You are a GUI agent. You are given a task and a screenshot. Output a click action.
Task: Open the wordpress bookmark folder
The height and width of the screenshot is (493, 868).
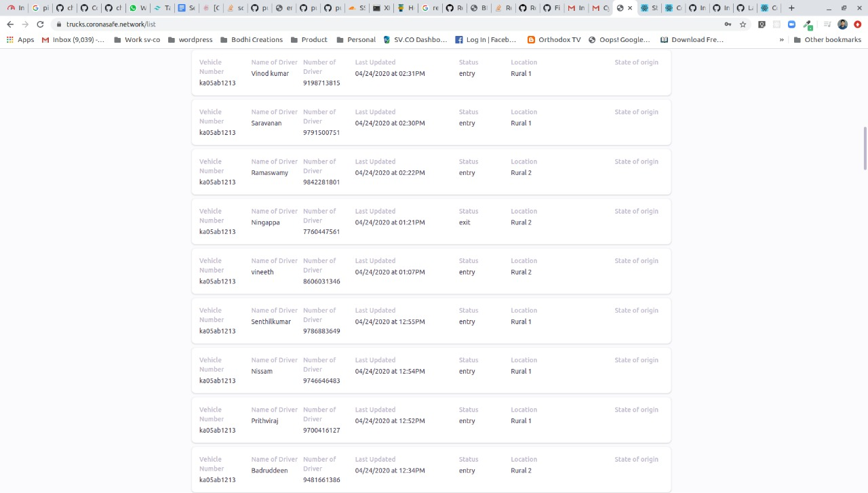(190, 39)
